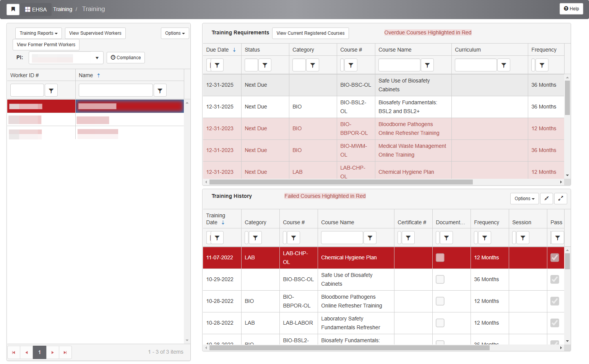Screen dimensions: 589x364
Task: Filter the worker Name column
Action: click(160, 91)
